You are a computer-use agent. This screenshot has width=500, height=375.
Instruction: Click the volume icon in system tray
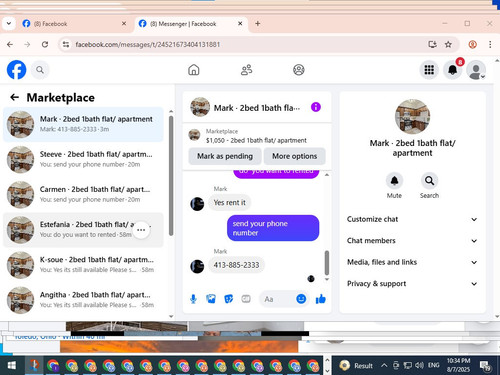[419, 365]
